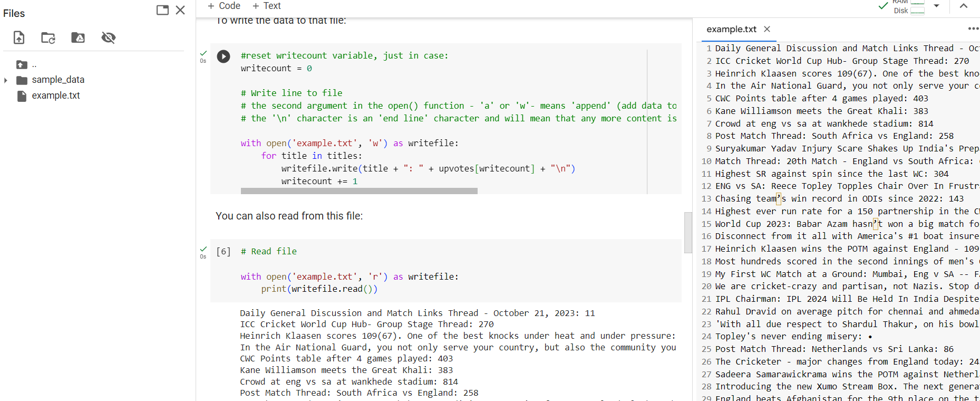Viewport: 980px width, 401px height.
Task: Go up to parent directory folder
Action: point(22,65)
